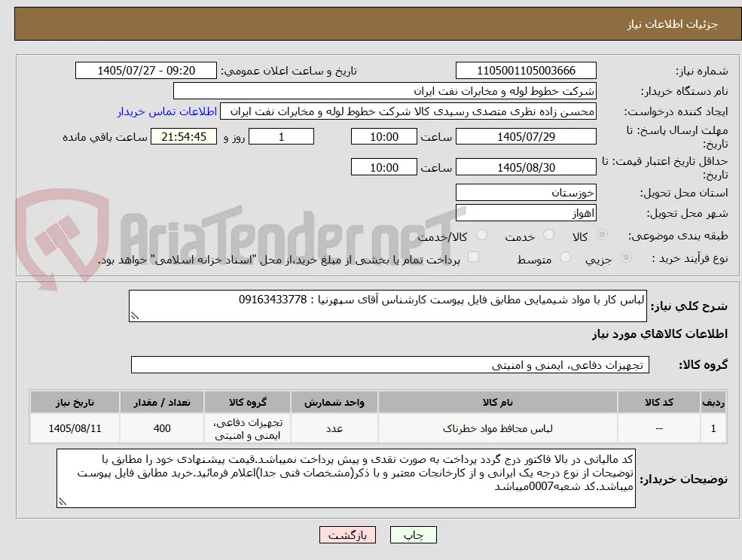Click quantity cell 400
Viewport: 742px width, 560px height.
162,428
